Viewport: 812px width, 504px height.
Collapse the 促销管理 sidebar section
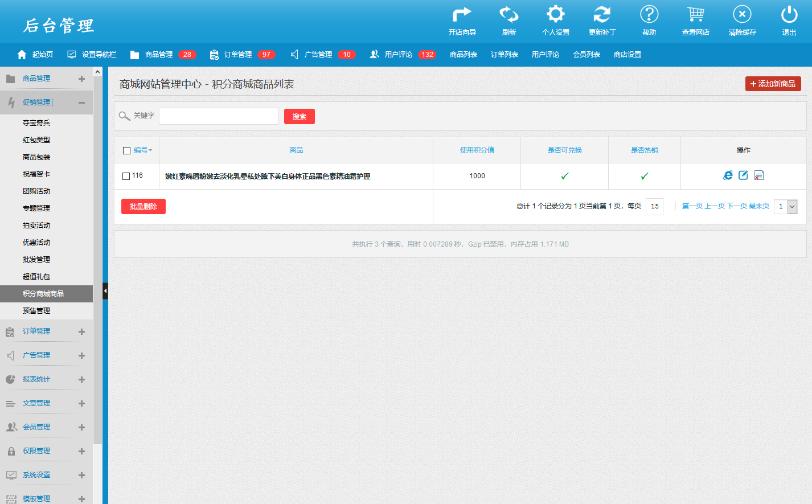81,103
